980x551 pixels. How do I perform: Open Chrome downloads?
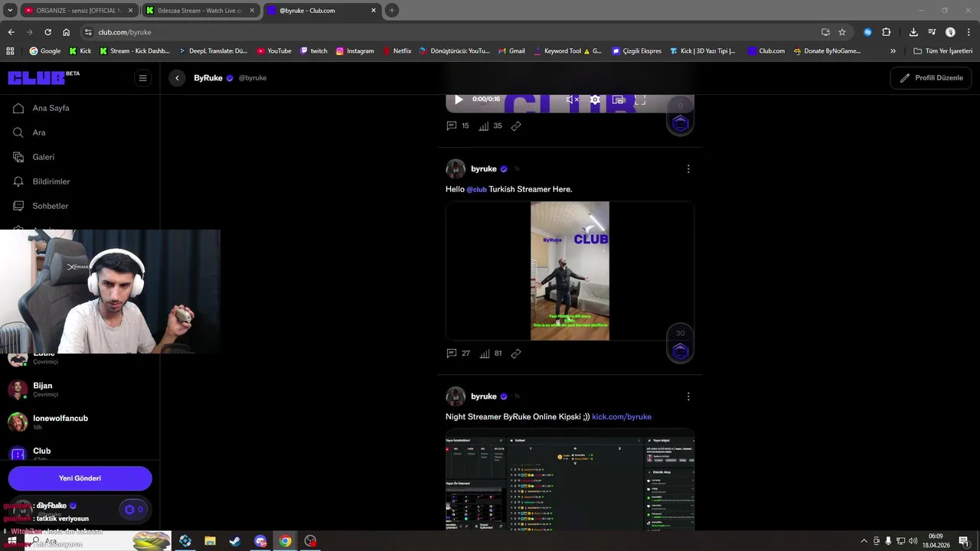913,32
